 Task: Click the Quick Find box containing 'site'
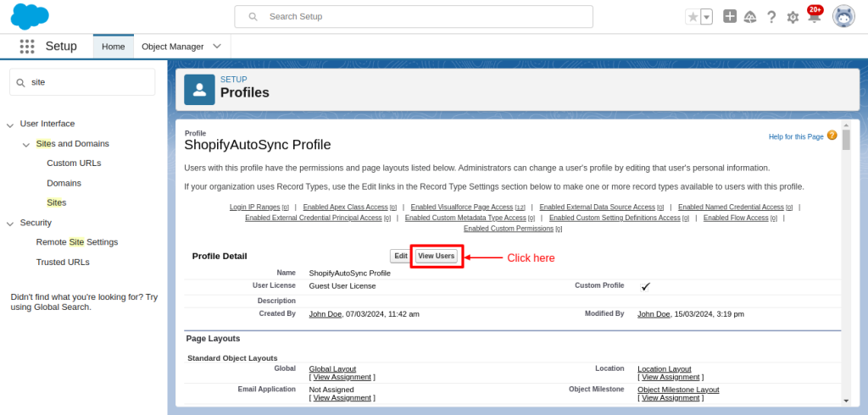point(82,82)
